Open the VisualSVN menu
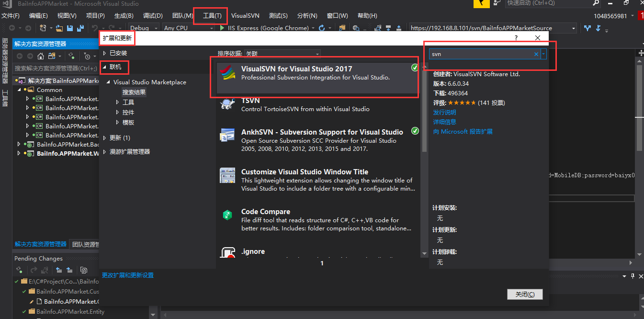644x319 pixels. pyautogui.click(x=245, y=16)
